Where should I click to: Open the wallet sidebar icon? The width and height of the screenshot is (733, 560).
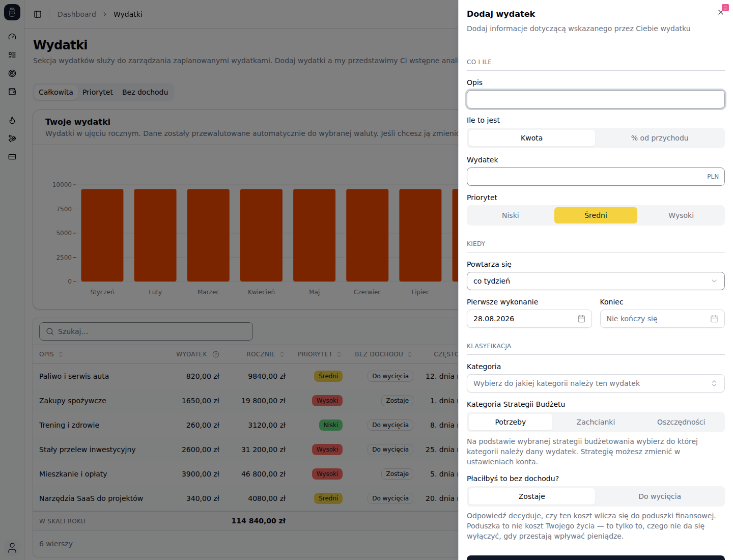12,92
